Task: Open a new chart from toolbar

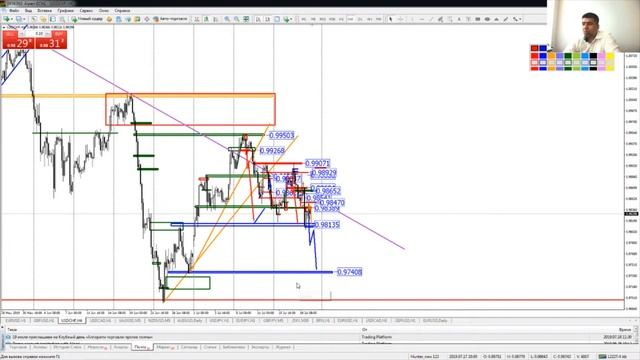Action: coord(6,19)
